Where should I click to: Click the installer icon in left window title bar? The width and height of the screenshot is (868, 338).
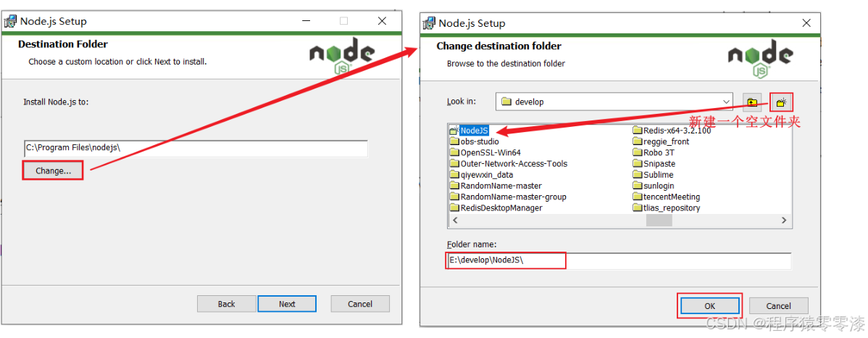[11, 22]
